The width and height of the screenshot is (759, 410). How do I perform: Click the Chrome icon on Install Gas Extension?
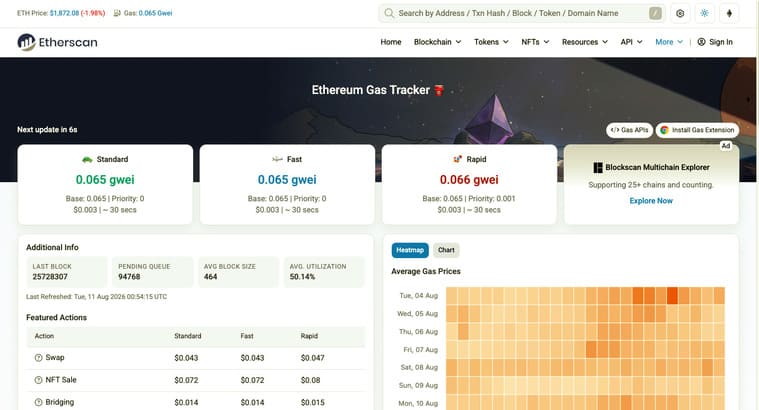(x=664, y=130)
